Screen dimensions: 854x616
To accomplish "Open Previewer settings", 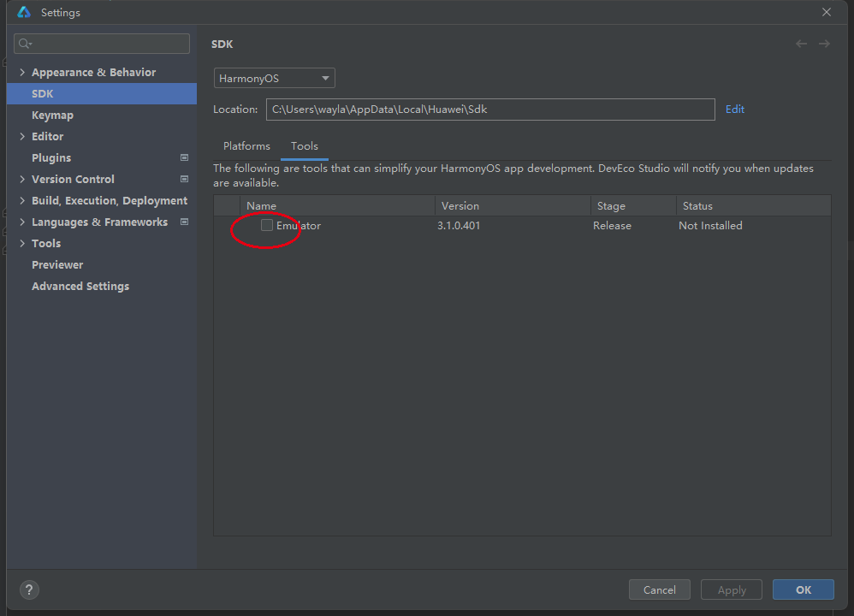I will point(57,264).
